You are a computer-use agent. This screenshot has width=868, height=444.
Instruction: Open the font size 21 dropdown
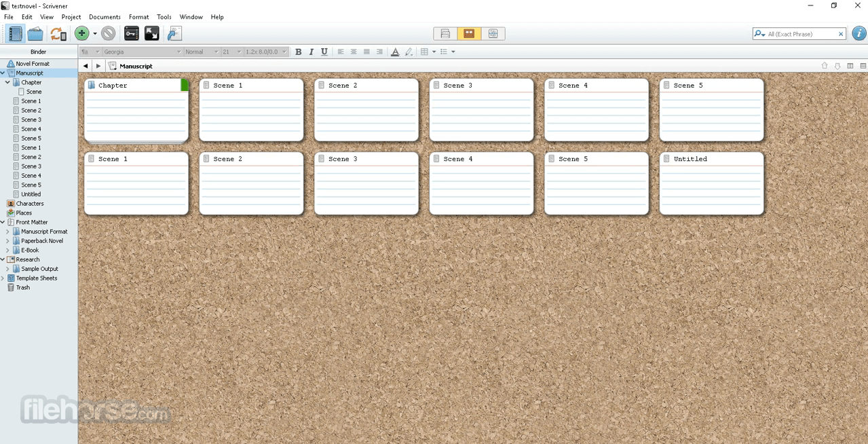click(231, 52)
